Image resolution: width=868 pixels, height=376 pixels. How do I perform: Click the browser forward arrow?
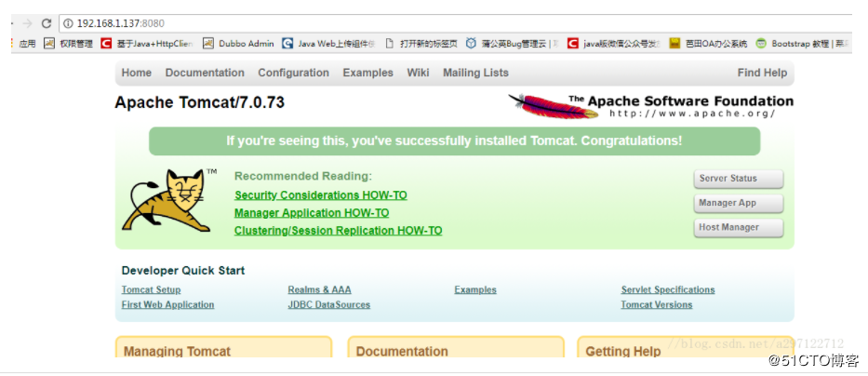point(27,23)
